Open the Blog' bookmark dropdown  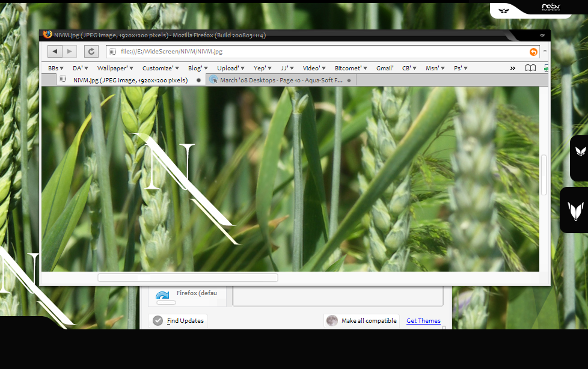(x=198, y=69)
